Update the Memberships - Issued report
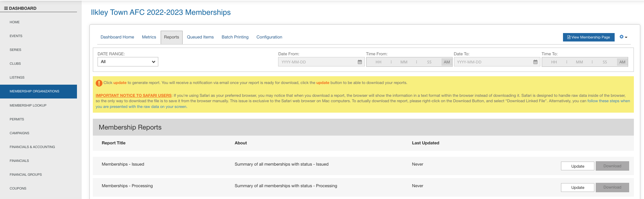 tap(577, 166)
